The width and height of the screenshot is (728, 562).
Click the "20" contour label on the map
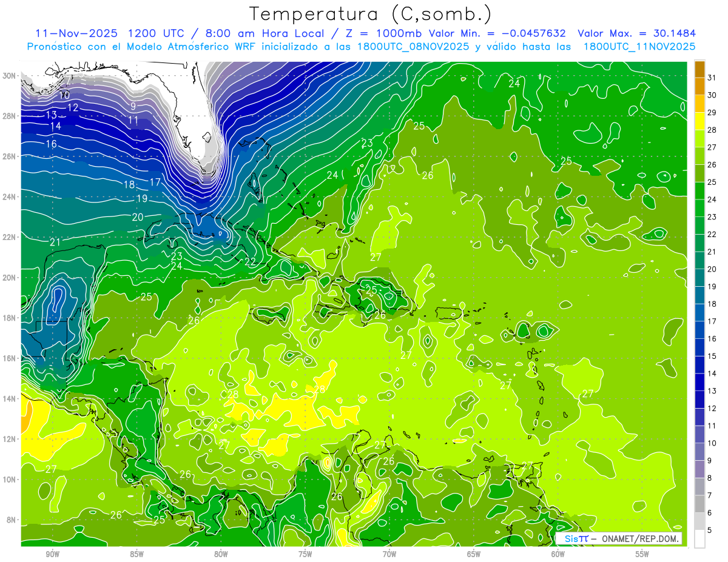pyautogui.click(x=138, y=217)
